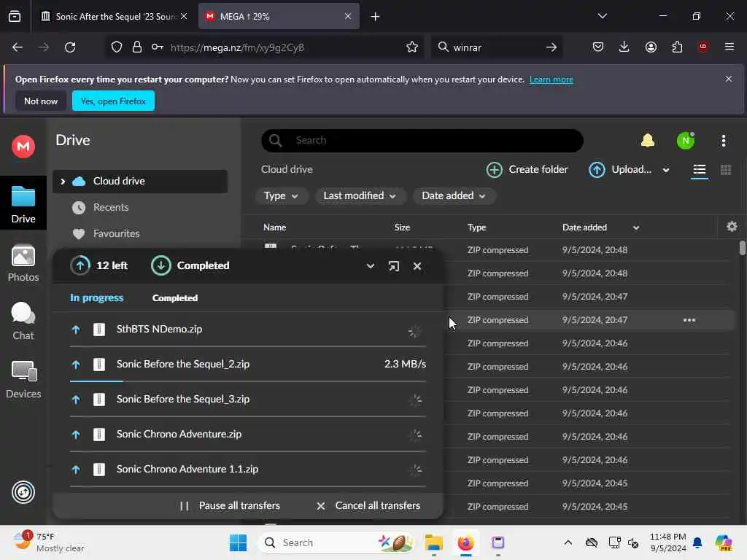Screen dimensions: 747x560
Task: Collapse the transfers panel with chevron
Action: point(370,266)
